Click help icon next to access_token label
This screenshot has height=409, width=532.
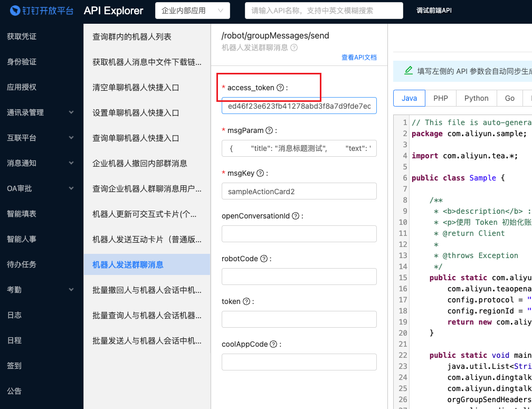[x=280, y=88]
